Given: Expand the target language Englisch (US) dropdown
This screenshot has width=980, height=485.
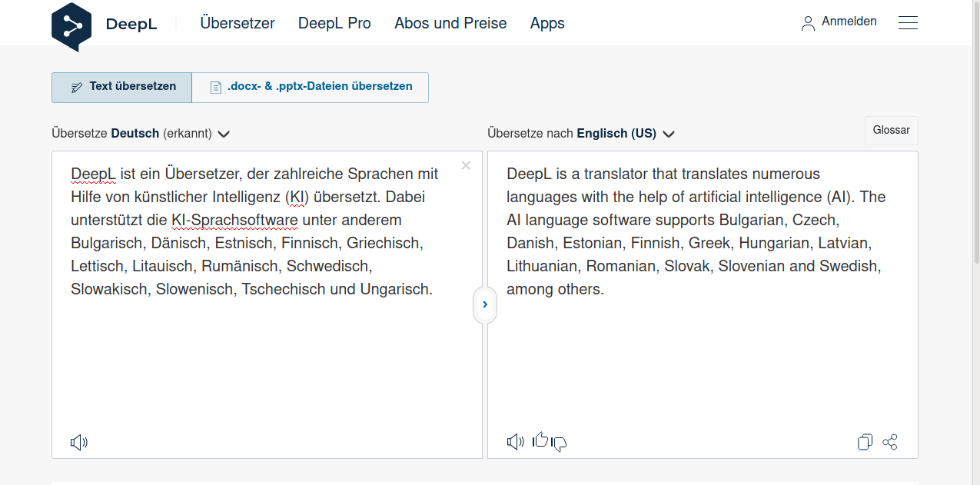Looking at the screenshot, I should [x=669, y=134].
